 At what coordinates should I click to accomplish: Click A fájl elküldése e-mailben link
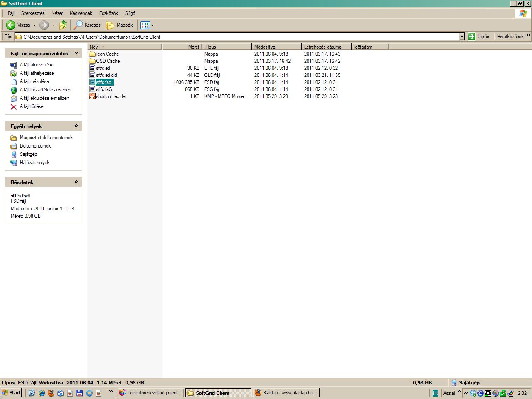point(44,98)
